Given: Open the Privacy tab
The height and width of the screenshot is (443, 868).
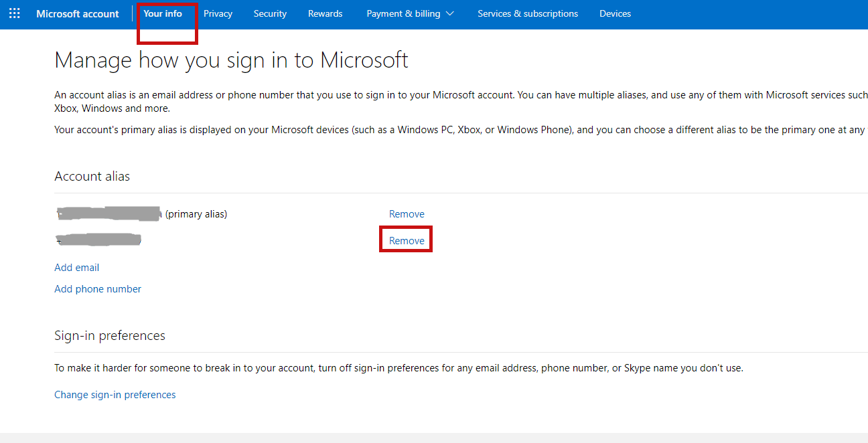Looking at the screenshot, I should 218,13.
